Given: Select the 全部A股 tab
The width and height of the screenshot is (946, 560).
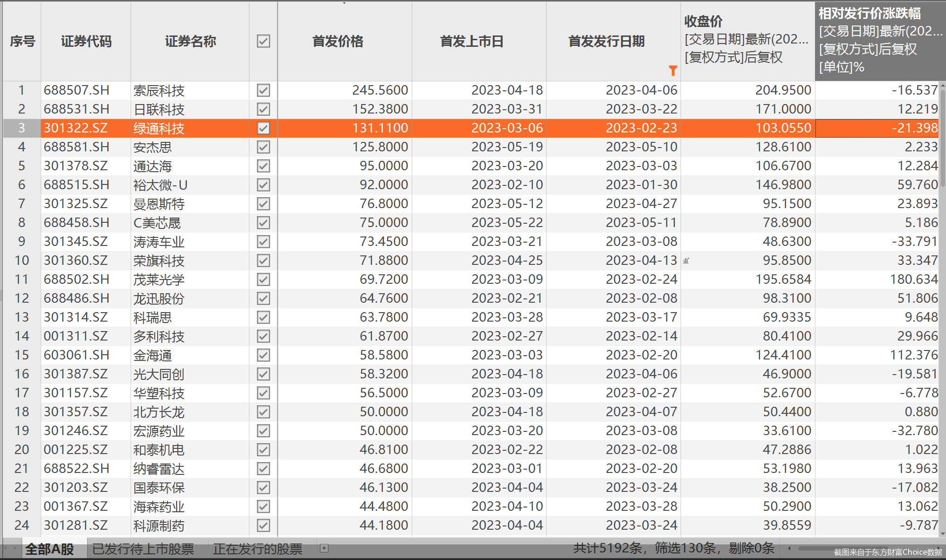Looking at the screenshot, I should 50,549.
